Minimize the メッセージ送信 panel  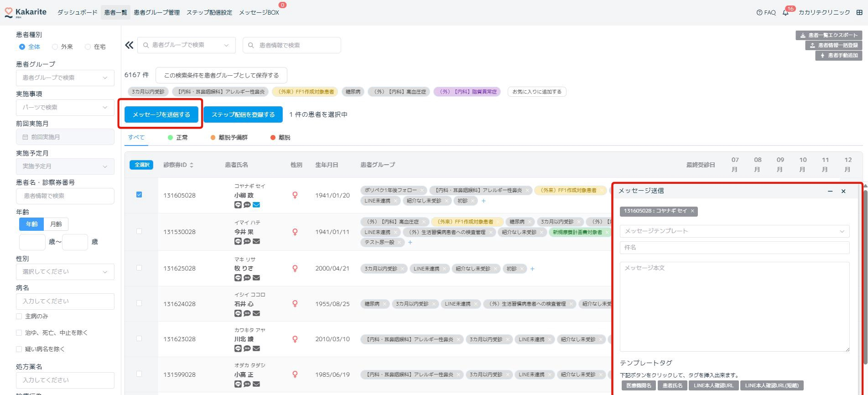[x=830, y=192]
